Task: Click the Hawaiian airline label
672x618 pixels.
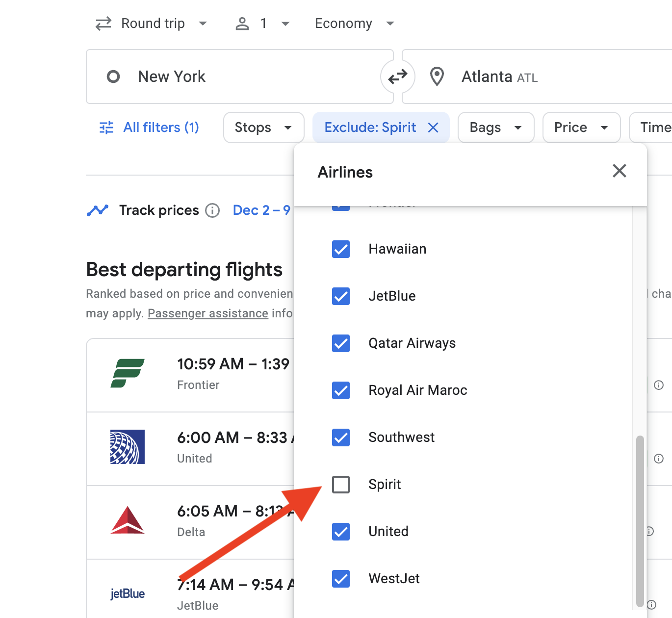Action: coord(397,249)
